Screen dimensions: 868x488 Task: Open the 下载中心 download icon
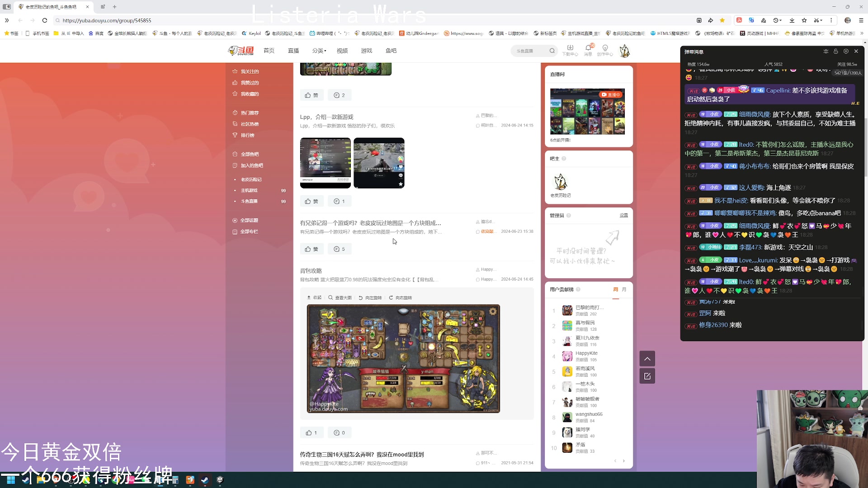pos(570,50)
